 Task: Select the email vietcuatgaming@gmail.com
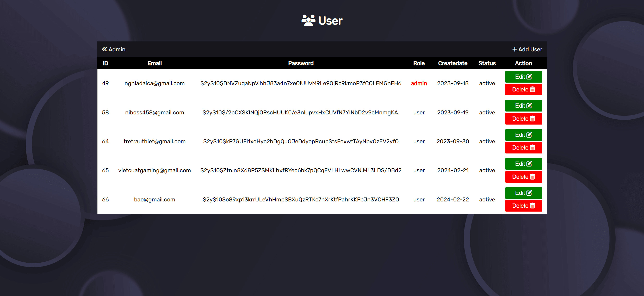154,170
